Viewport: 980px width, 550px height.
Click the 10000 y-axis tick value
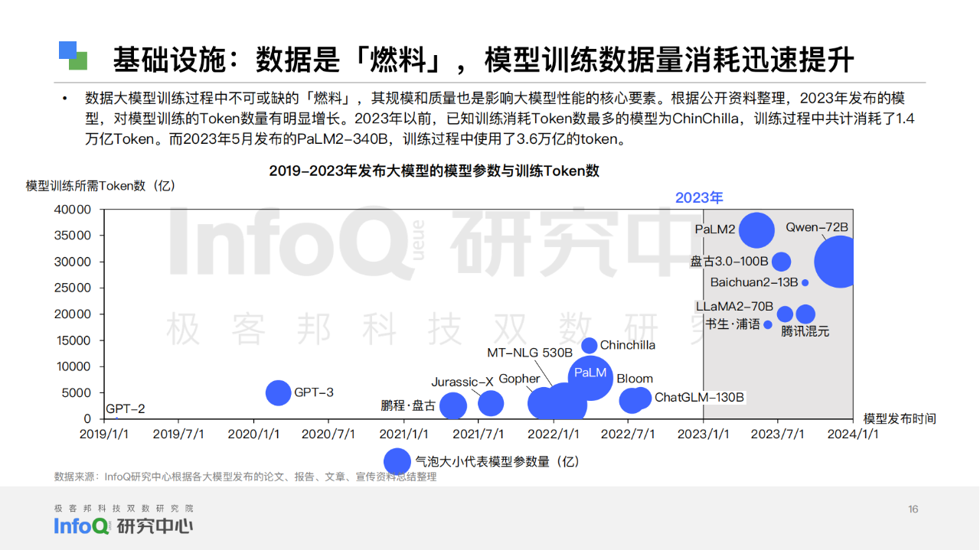tap(74, 366)
